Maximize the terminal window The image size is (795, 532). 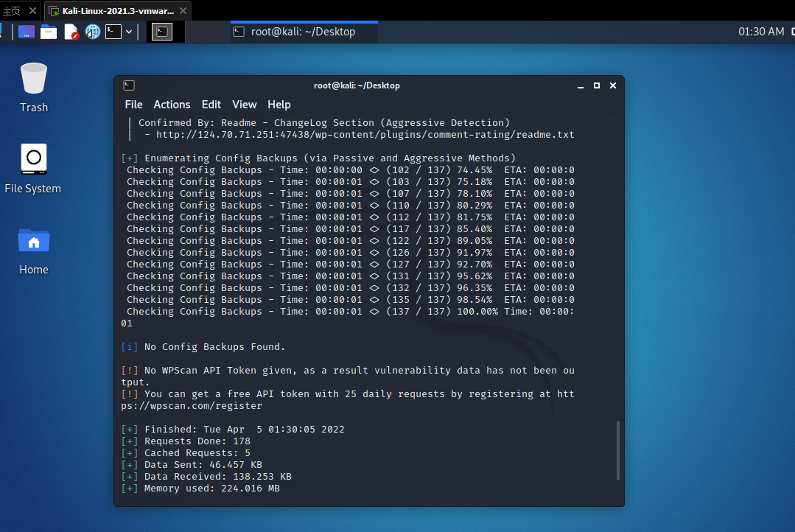tap(597, 85)
